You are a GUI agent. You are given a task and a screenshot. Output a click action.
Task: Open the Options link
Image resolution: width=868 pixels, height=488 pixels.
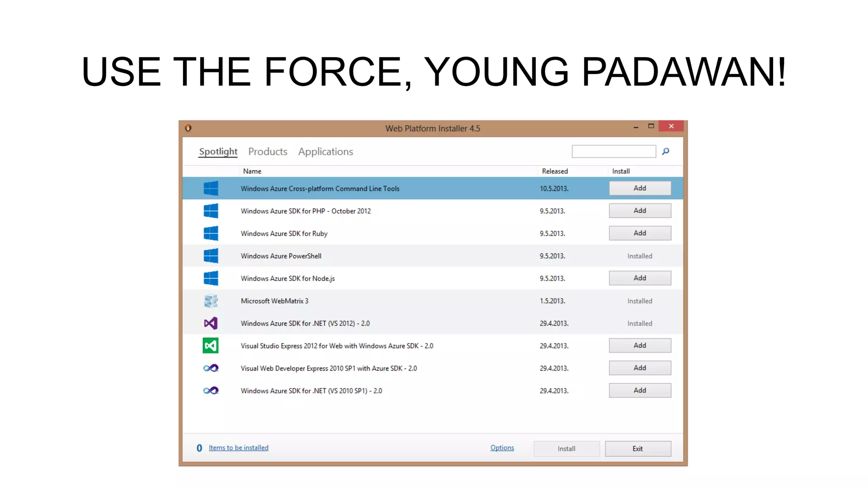point(502,448)
